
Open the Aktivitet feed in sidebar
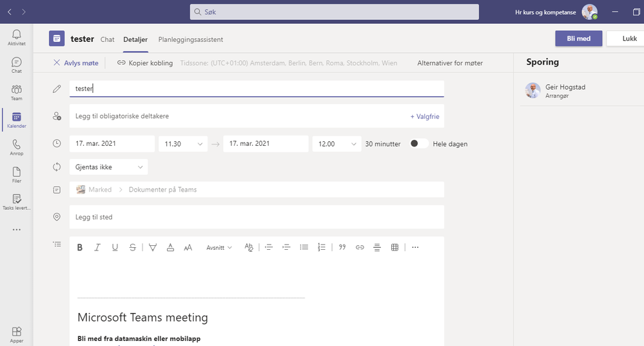[x=16, y=37]
